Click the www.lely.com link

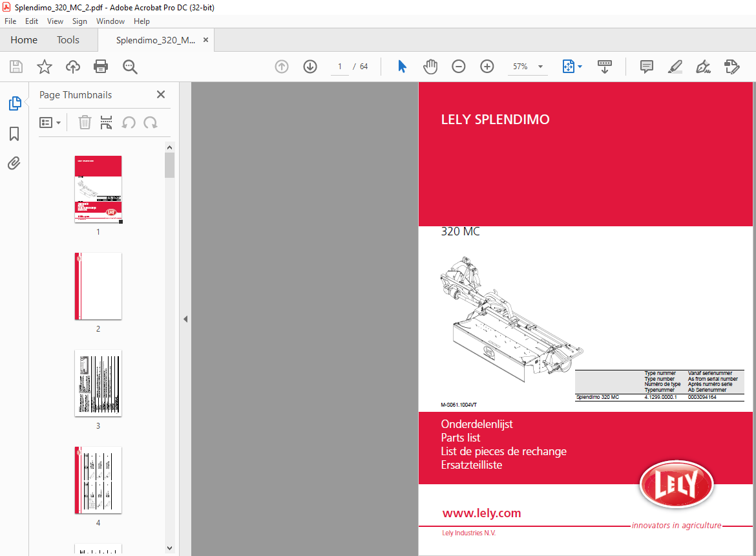(x=481, y=513)
